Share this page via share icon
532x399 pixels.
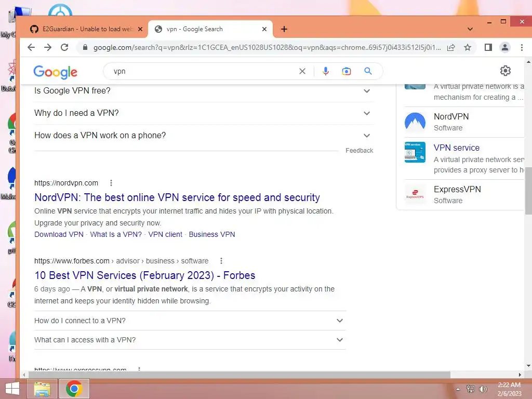tap(451, 47)
